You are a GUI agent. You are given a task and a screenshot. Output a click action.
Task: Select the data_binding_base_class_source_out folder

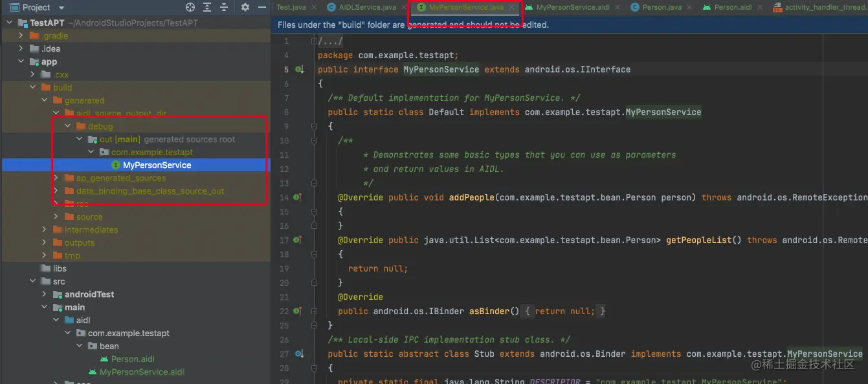click(135, 191)
